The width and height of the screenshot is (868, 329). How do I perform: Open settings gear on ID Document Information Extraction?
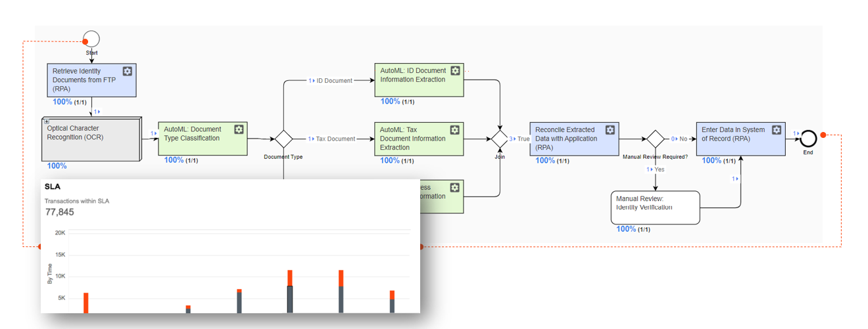tap(455, 71)
